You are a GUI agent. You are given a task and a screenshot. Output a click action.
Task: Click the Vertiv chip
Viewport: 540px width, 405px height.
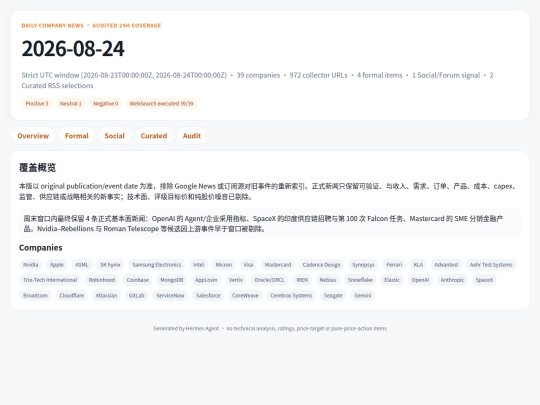(236, 280)
